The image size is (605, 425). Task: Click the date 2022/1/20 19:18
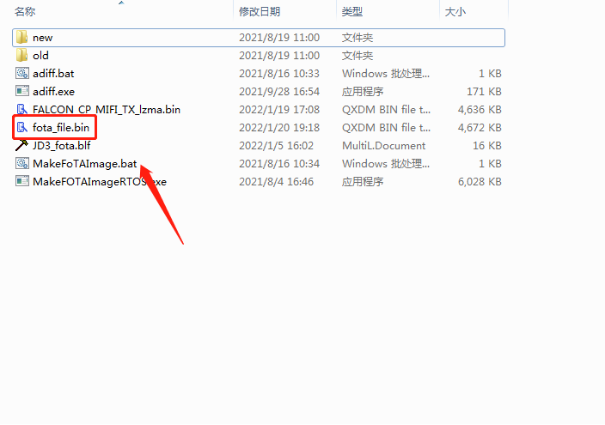pos(279,127)
